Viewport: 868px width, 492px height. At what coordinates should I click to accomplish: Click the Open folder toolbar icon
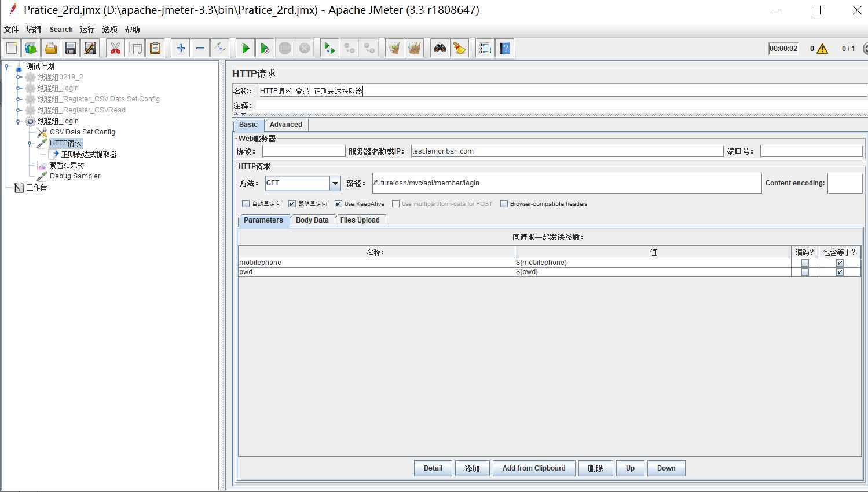point(51,48)
